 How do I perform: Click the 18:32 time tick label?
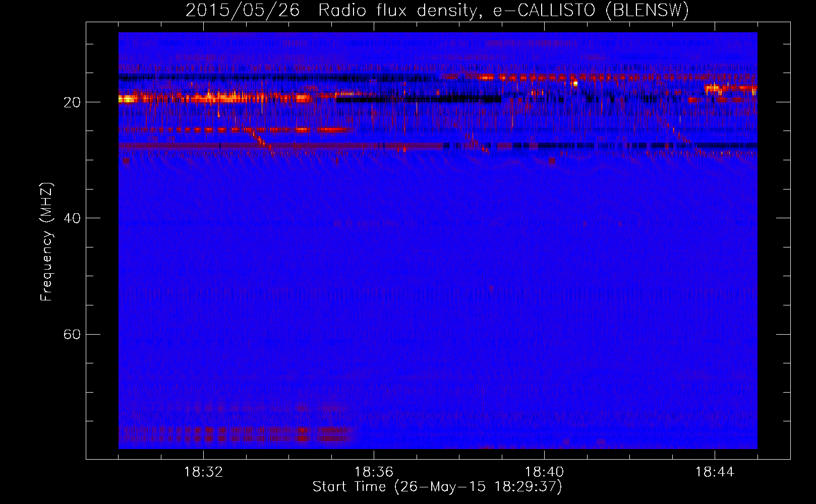click(x=203, y=472)
